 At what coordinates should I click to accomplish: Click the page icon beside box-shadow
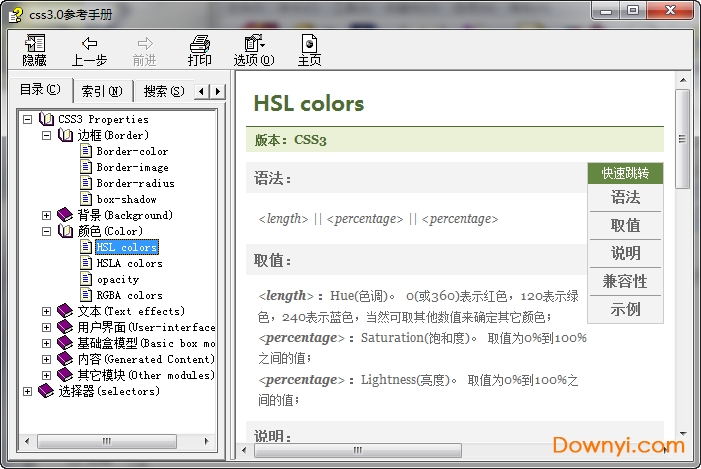pyautogui.click(x=86, y=199)
